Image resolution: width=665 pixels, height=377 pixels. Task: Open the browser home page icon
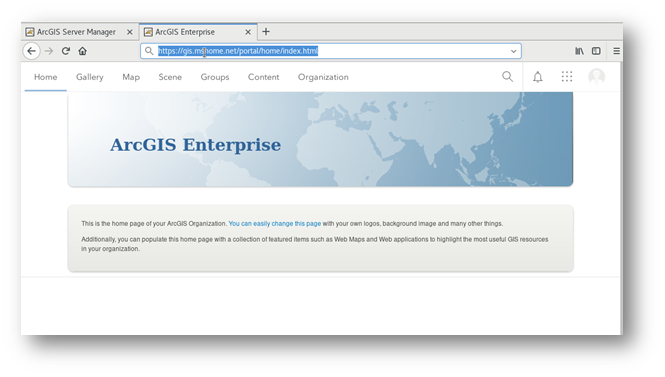82,51
